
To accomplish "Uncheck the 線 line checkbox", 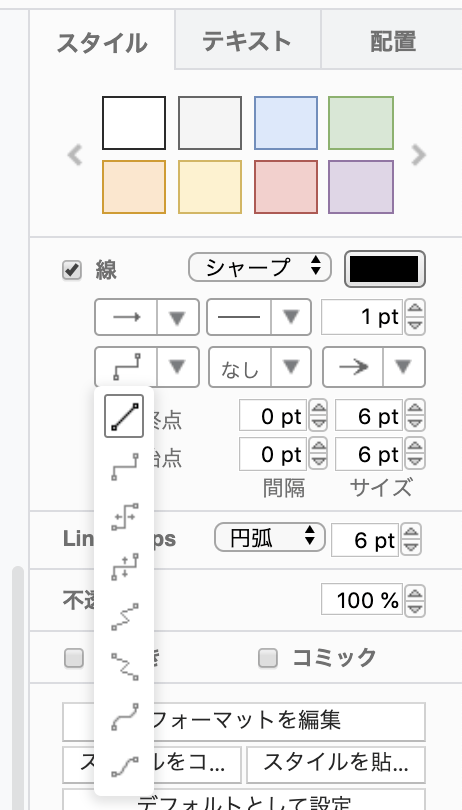I will tap(72, 270).
